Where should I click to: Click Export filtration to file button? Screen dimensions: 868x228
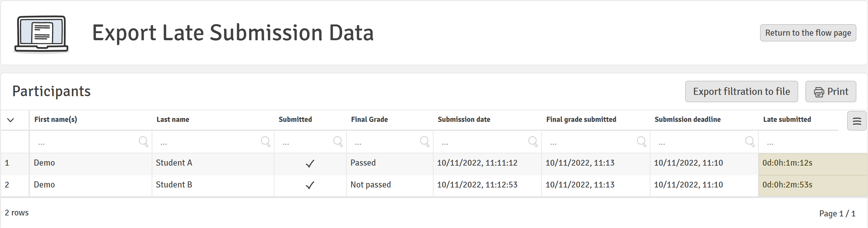point(741,91)
